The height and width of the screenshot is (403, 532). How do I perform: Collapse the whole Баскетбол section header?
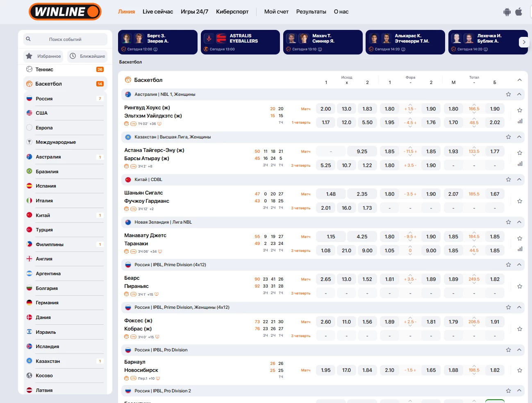[519, 80]
